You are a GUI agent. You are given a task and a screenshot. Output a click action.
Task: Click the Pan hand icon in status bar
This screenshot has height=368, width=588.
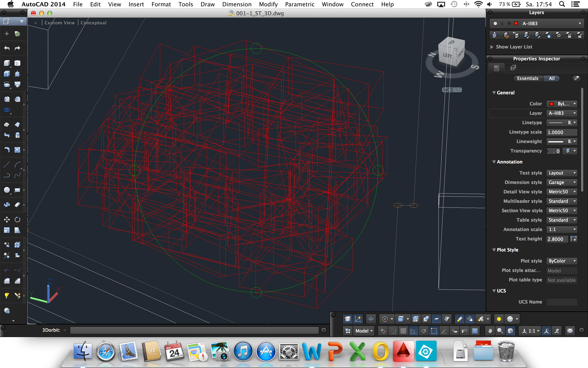pos(490,331)
